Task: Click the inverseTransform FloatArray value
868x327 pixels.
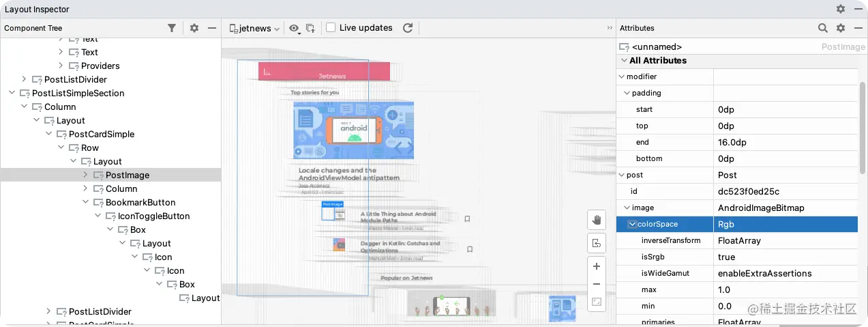Action: 739,240
